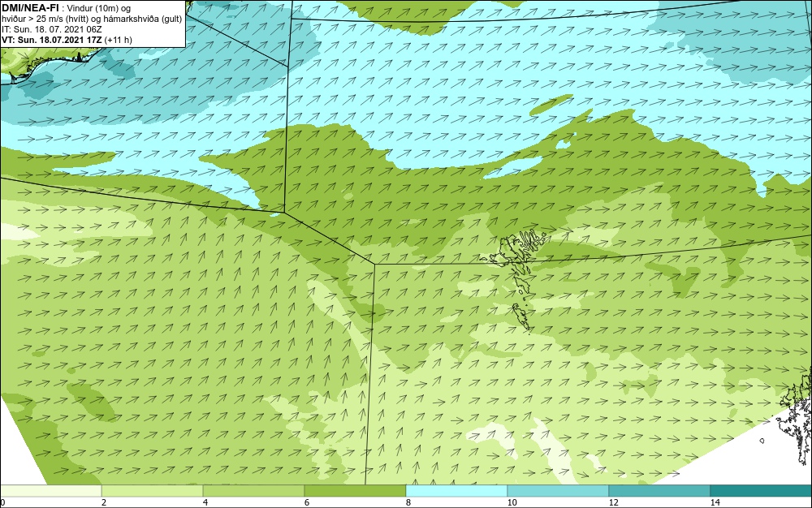Click the 8–10 m/s legend color band
The width and height of the screenshot is (812, 508).
pos(456,491)
